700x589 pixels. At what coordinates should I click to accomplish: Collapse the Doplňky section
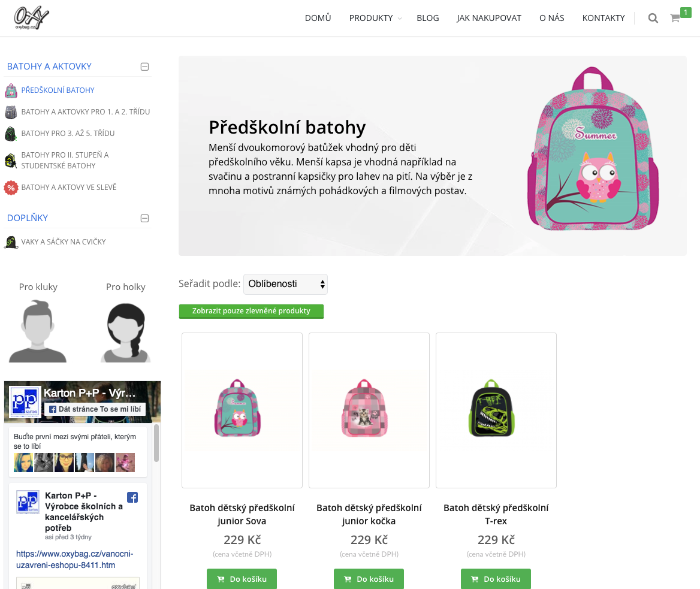[144, 218]
